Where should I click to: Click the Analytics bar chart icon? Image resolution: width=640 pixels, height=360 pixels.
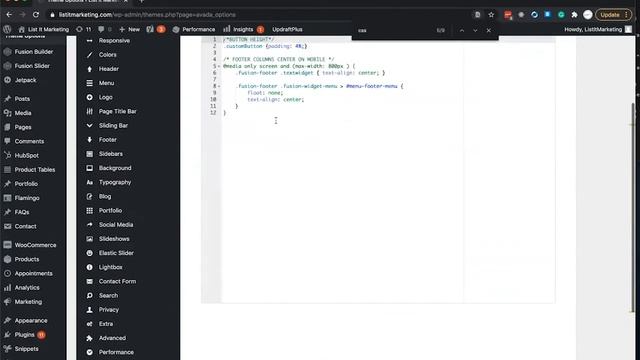[x=7, y=287]
